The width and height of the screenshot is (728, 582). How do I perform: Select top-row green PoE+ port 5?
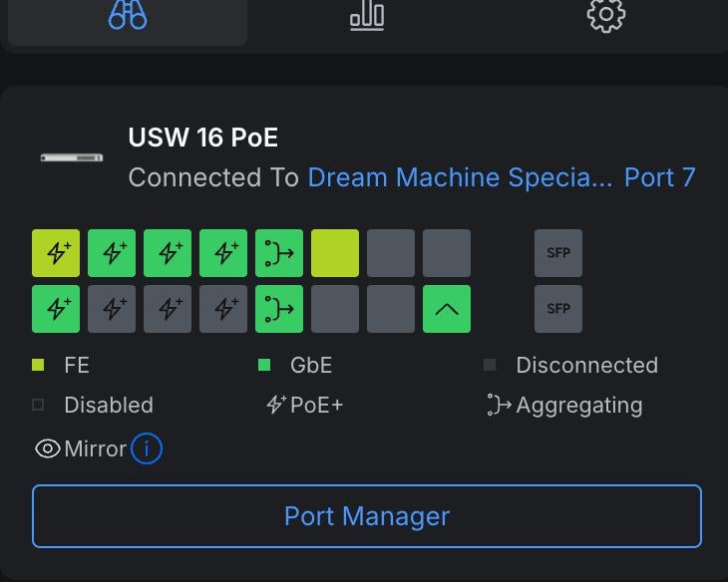pyautogui.click(x=168, y=253)
